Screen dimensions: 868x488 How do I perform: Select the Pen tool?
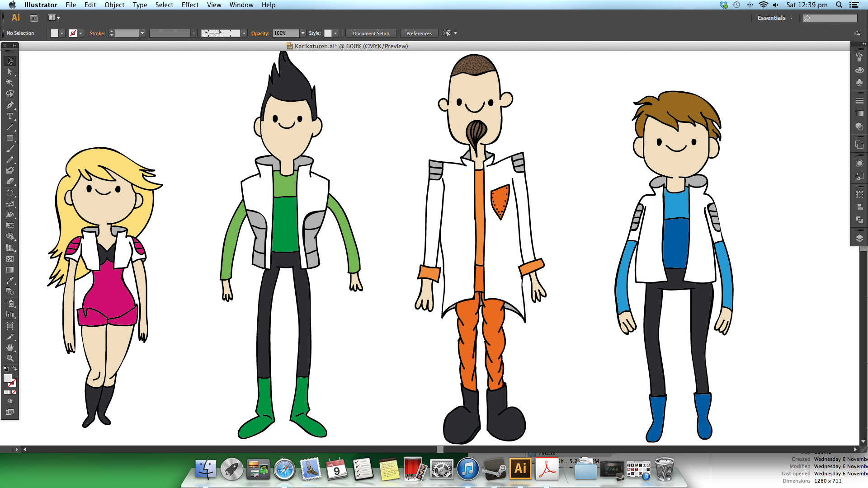point(9,105)
